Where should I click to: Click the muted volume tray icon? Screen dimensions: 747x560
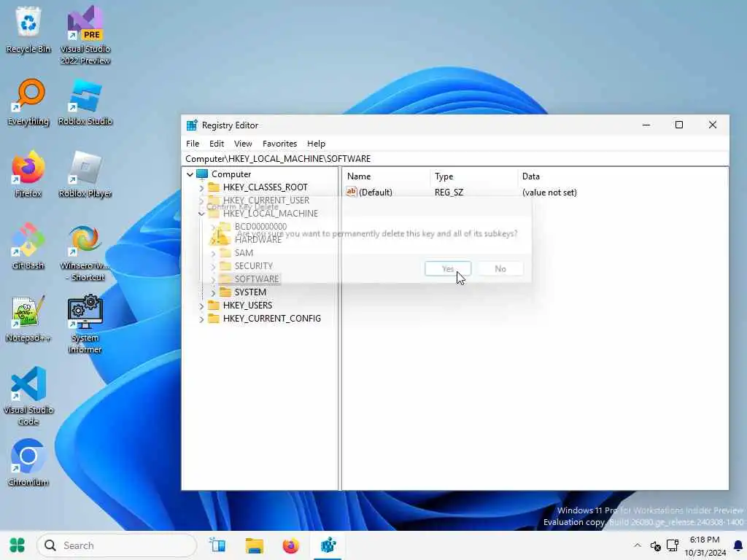656,545
